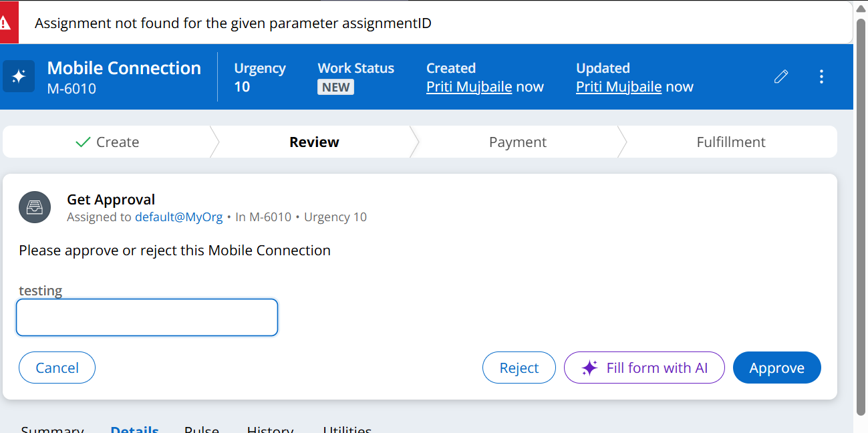Click the Fill form with AI button

[644, 368]
